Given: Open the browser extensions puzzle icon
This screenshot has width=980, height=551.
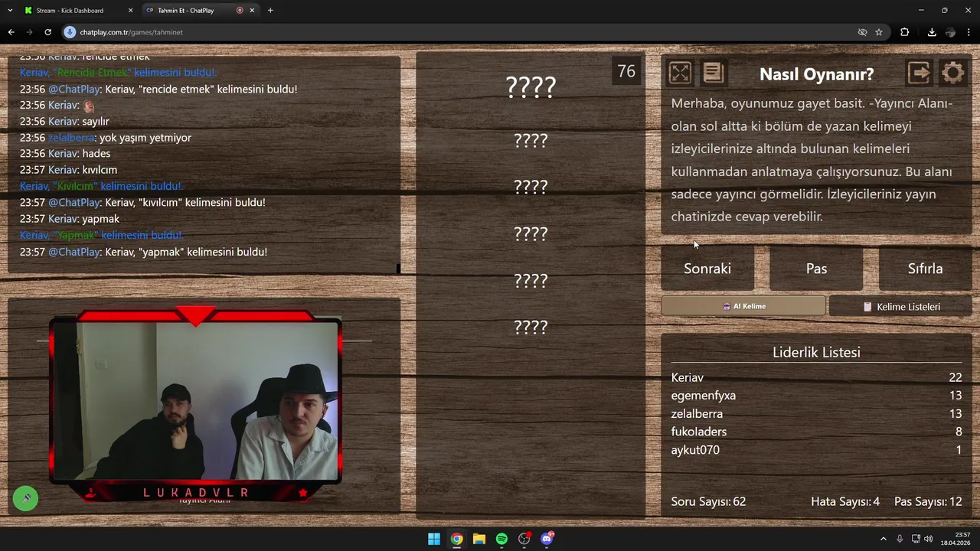Looking at the screenshot, I should (x=905, y=32).
